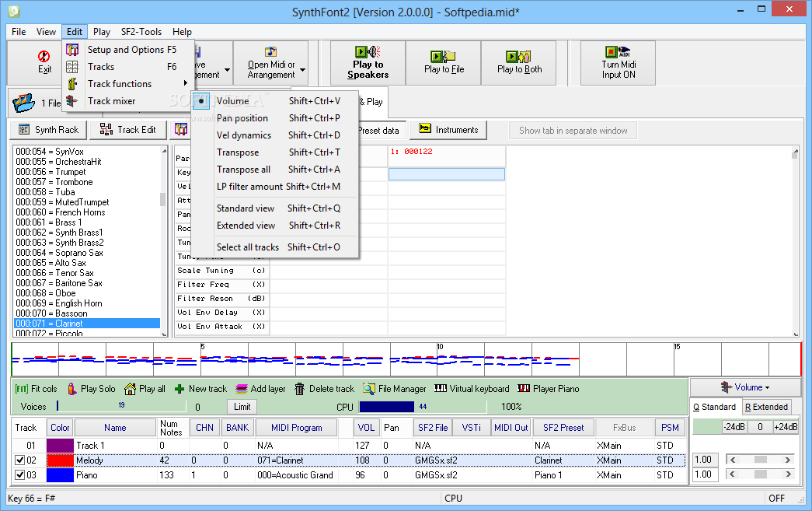The image size is (812, 511).
Task: Choose Track mixer in Edit menu
Action: [128, 101]
